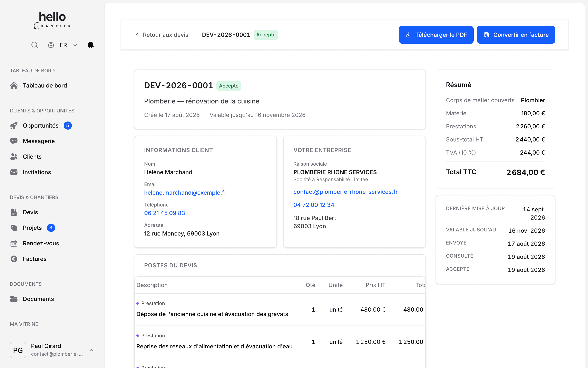Click the hello Chantier logo
Image resolution: width=588 pixels, height=368 pixels.
coord(52,20)
